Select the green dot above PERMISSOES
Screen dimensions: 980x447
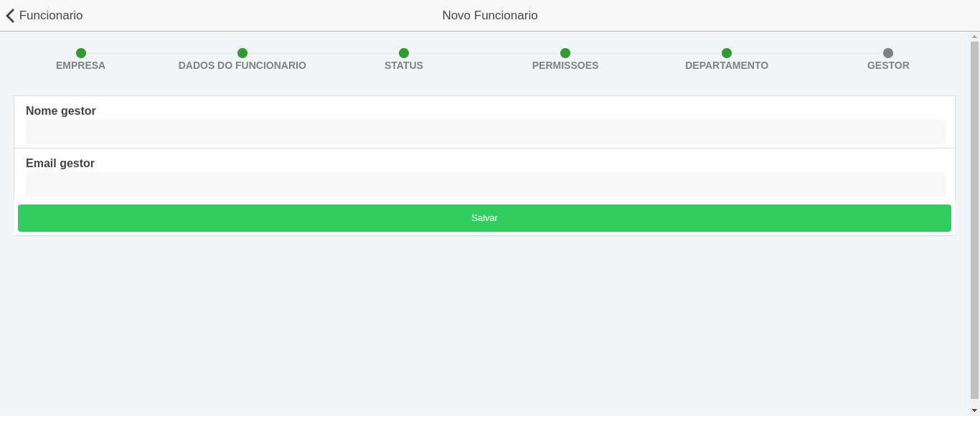point(565,53)
